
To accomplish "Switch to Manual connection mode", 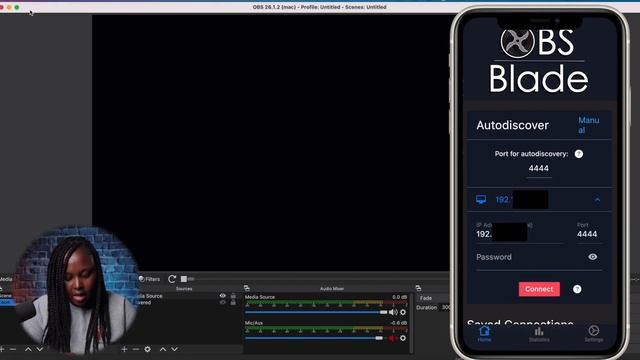I will coord(589,125).
